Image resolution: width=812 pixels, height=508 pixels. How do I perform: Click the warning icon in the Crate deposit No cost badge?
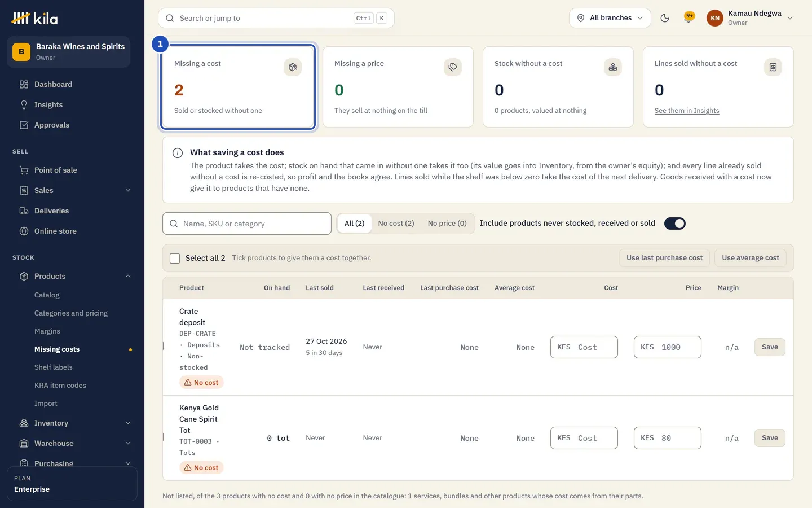(188, 382)
